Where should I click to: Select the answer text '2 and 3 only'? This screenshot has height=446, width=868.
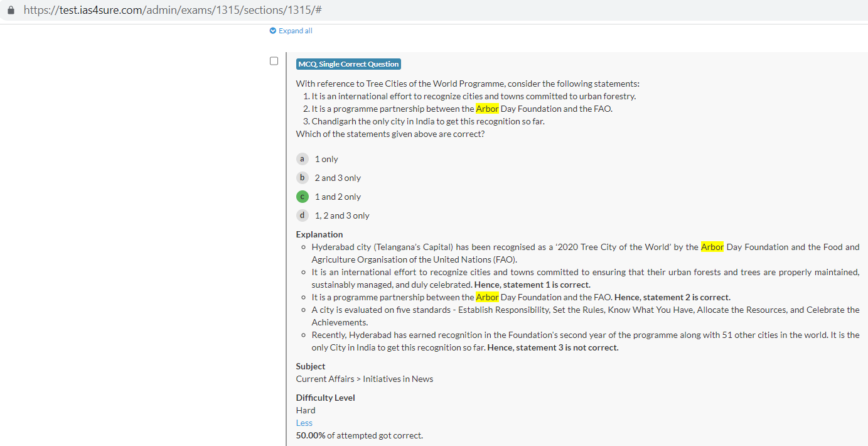[x=338, y=178]
